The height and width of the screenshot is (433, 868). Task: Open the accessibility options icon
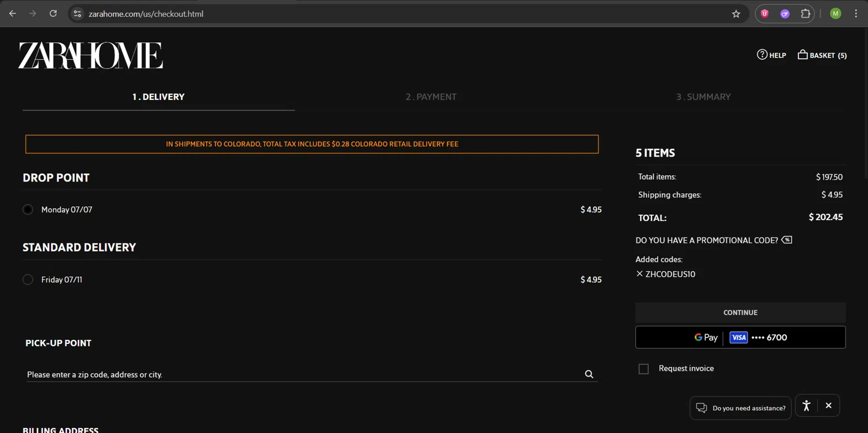806,406
